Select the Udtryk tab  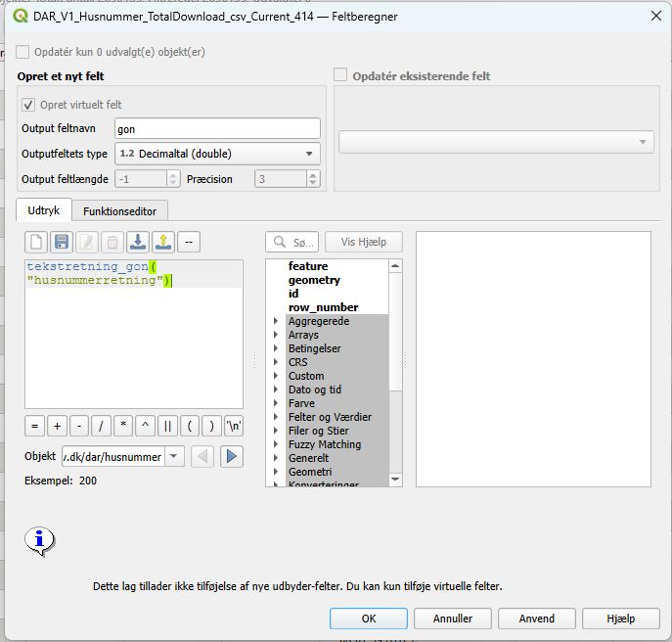(44, 210)
